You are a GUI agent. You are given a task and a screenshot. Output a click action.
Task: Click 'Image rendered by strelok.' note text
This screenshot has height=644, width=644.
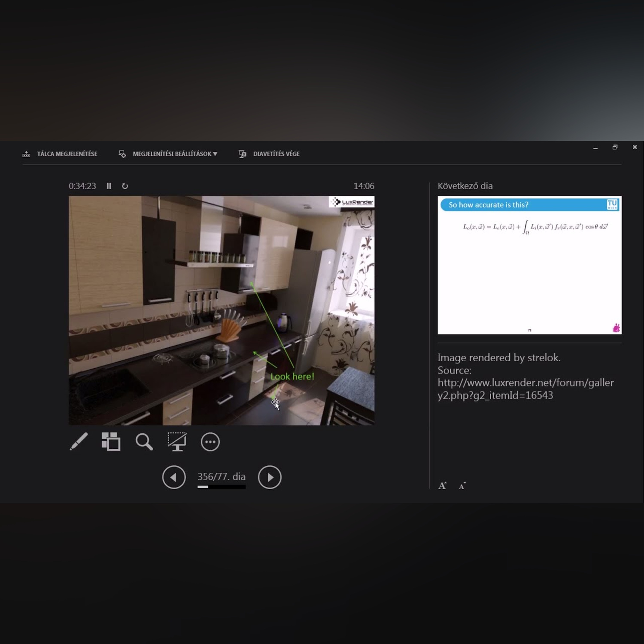click(499, 358)
